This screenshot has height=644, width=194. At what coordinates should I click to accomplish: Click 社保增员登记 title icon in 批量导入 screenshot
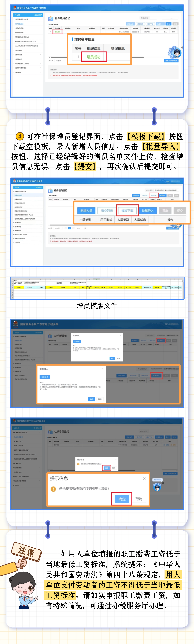[50, 336]
